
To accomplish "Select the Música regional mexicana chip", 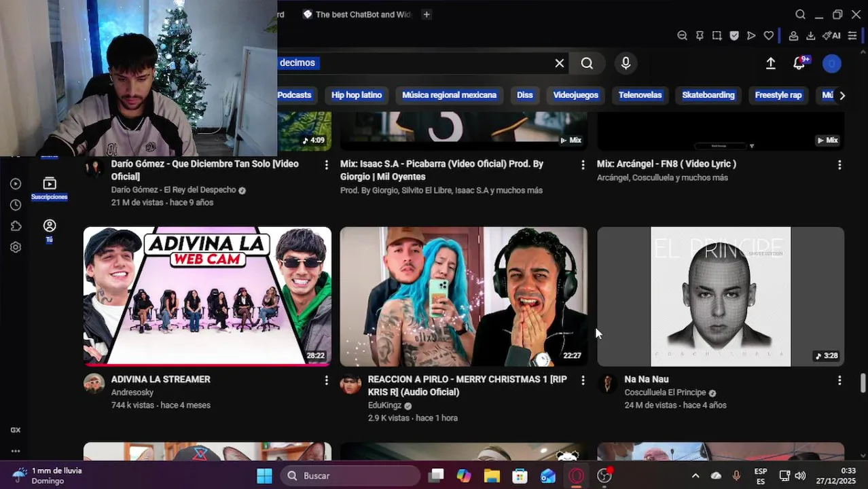I will click(449, 95).
